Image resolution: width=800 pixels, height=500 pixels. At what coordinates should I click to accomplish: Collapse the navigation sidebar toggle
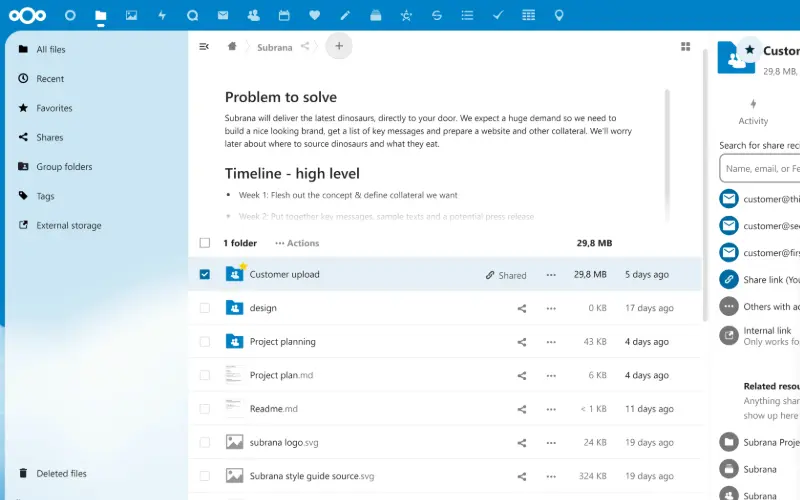coord(204,46)
